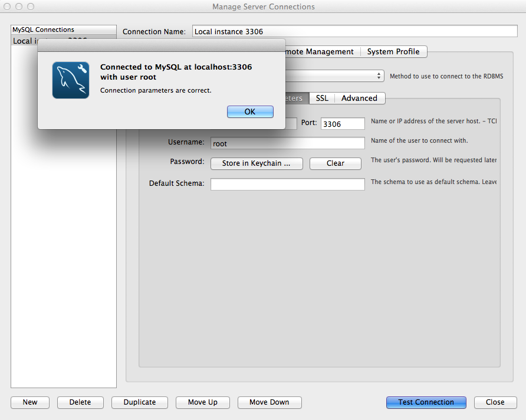This screenshot has width=526, height=420.
Task: Click the Move Down button
Action: click(x=269, y=402)
